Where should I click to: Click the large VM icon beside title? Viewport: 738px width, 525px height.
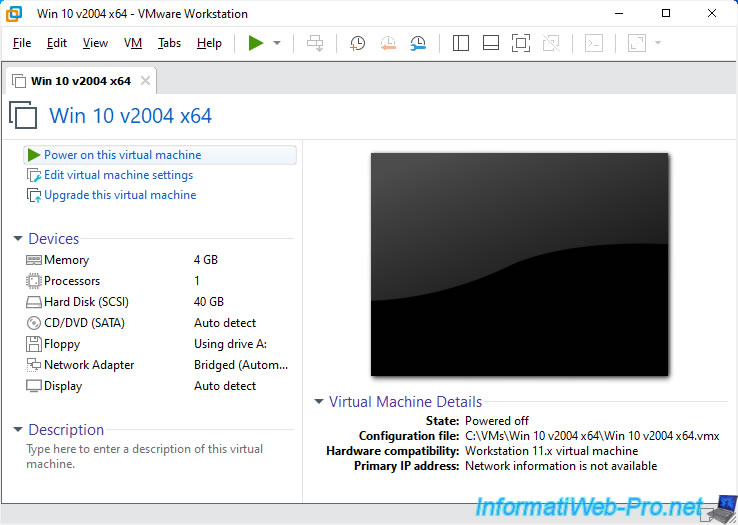(23, 115)
